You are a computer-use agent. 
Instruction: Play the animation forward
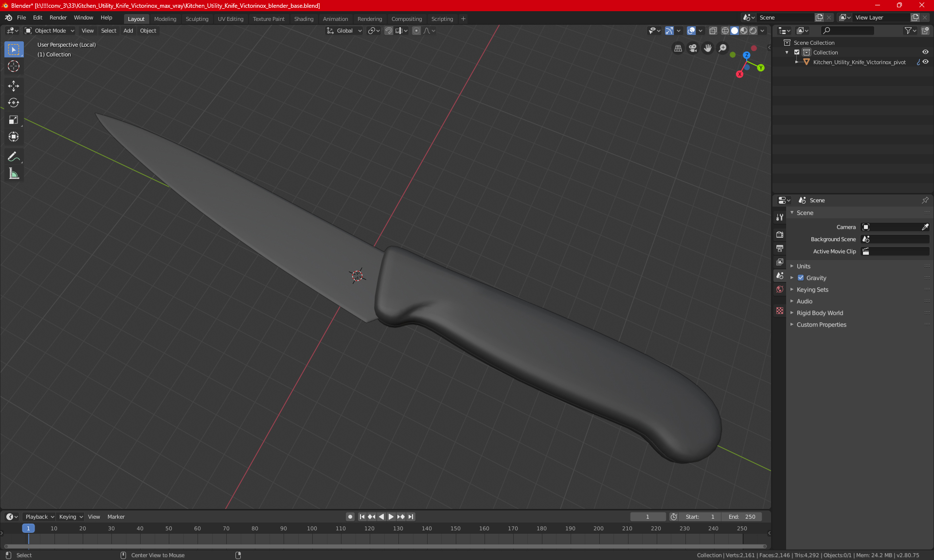click(391, 517)
